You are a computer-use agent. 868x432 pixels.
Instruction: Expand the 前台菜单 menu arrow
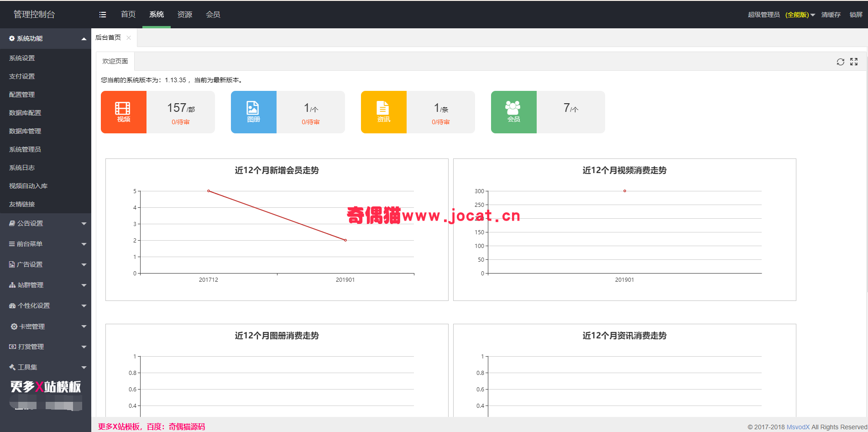(x=84, y=244)
